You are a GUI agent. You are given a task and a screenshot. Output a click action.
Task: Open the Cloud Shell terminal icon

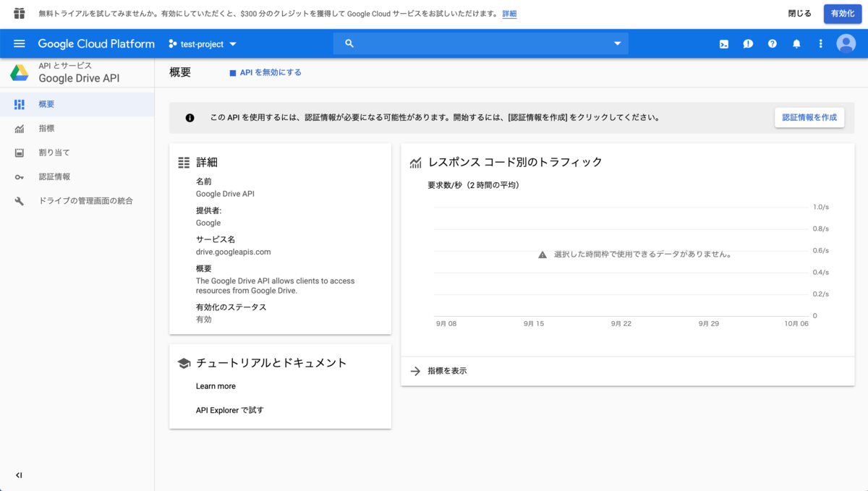click(723, 43)
